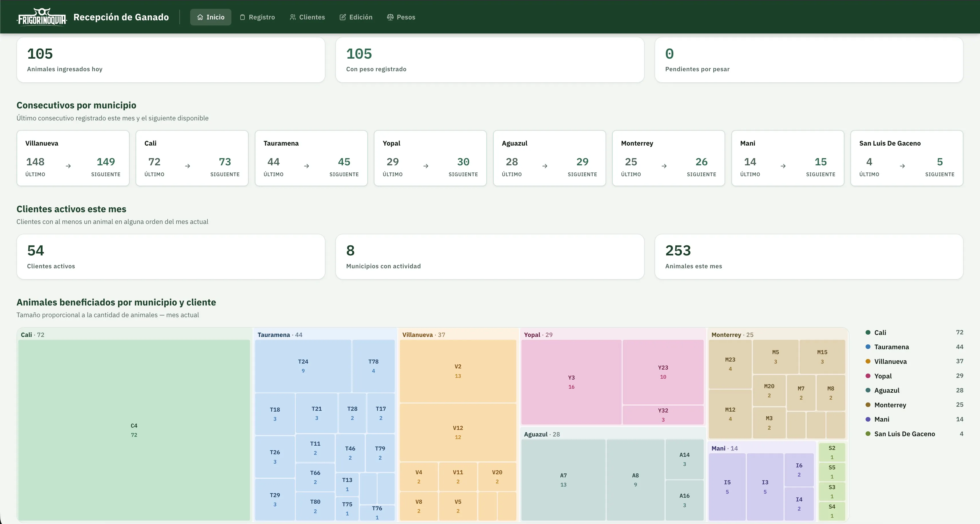Click the scale icon beside Pesos

pyautogui.click(x=390, y=17)
